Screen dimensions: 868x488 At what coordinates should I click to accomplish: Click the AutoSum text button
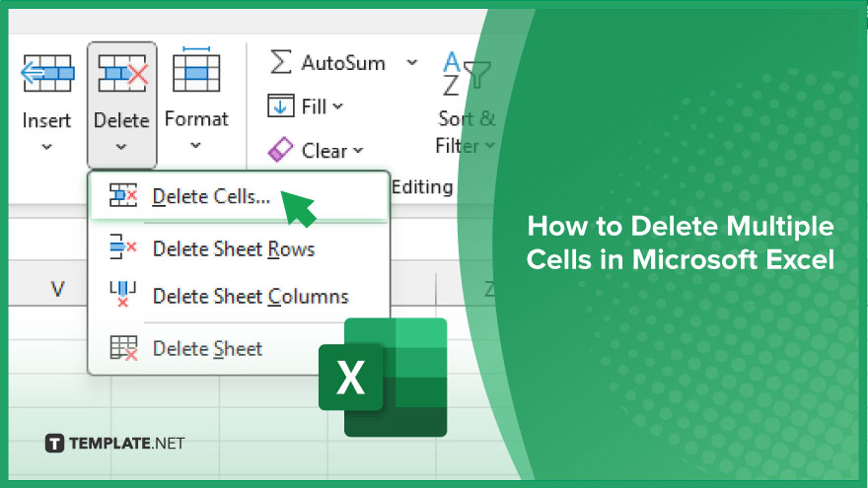click(343, 63)
